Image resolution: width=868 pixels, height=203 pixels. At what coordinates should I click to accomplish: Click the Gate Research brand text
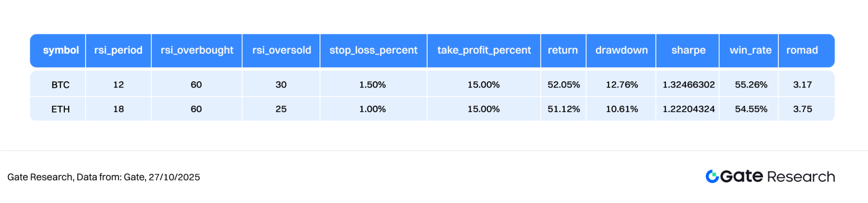[777, 176]
